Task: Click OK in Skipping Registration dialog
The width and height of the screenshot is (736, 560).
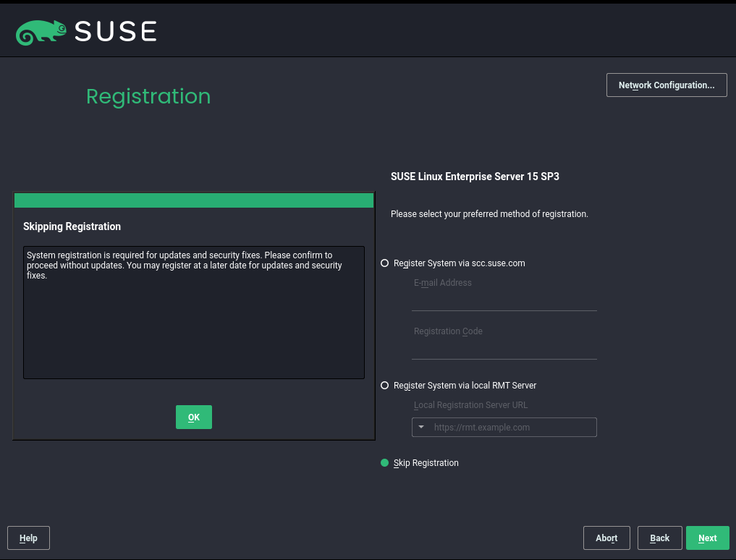Action: coord(193,417)
